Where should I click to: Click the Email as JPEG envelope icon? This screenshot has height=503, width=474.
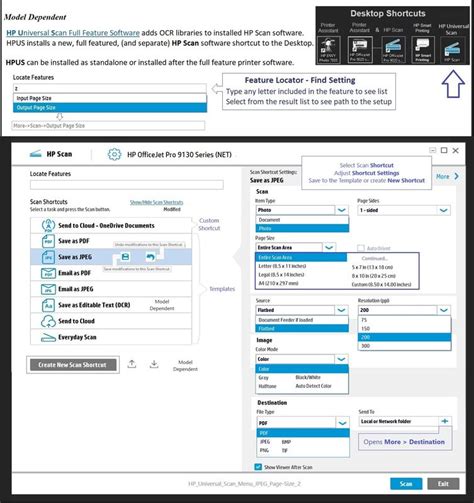click(x=48, y=289)
